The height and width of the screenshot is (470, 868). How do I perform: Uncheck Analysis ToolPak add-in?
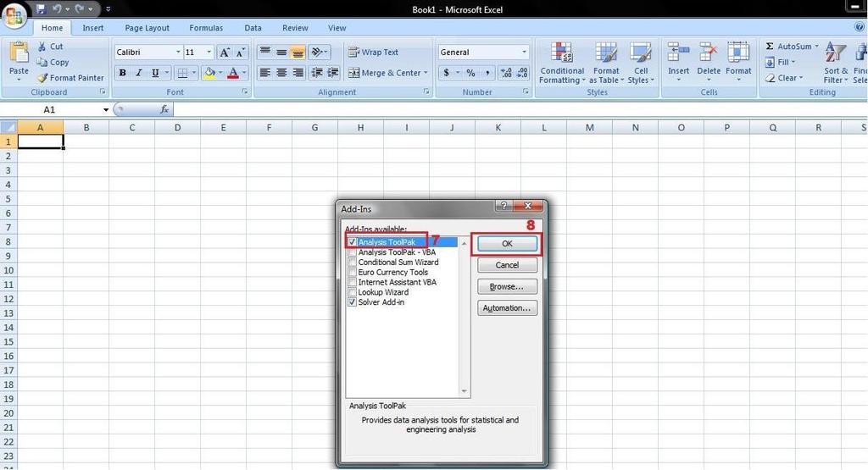[352, 242]
